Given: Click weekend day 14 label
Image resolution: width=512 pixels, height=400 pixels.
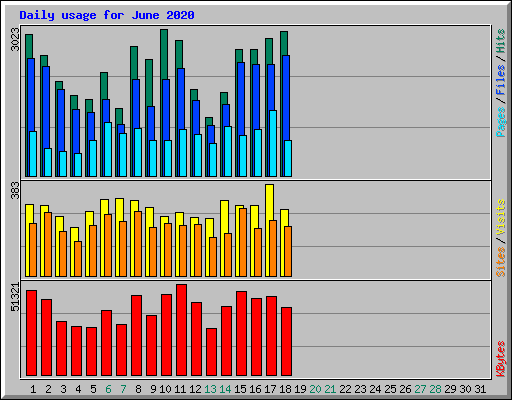Looking at the screenshot, I should (225, 389).
